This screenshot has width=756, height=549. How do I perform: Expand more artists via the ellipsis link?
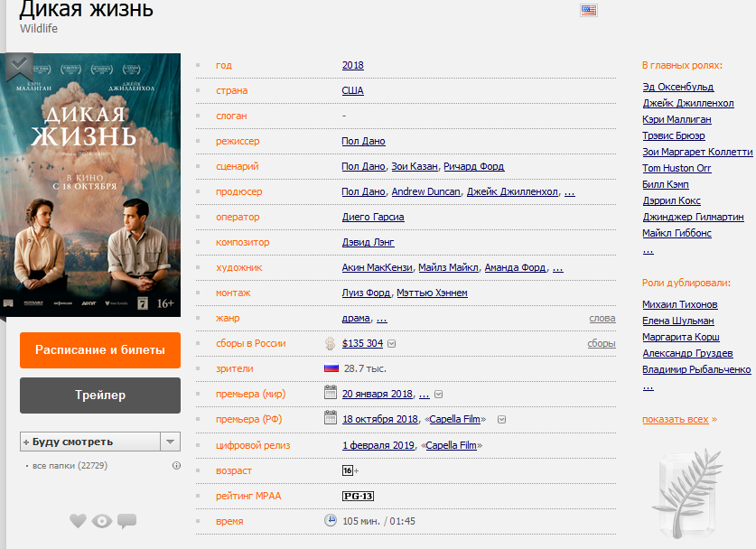tap(558, 267)
